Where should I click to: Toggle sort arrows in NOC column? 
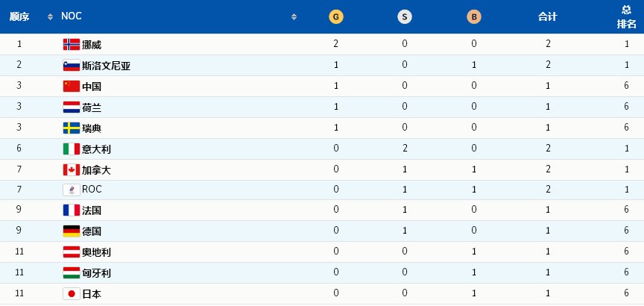[294, 16]
